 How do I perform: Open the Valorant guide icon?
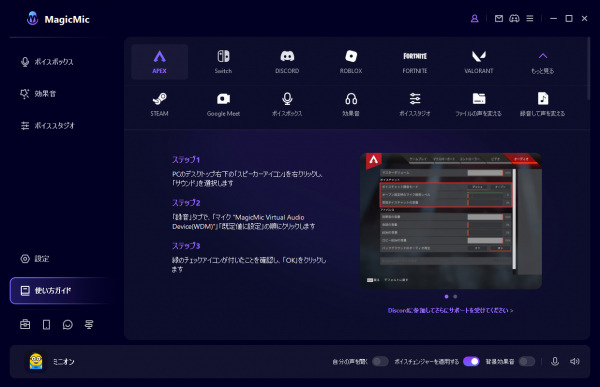coord(479,62)
